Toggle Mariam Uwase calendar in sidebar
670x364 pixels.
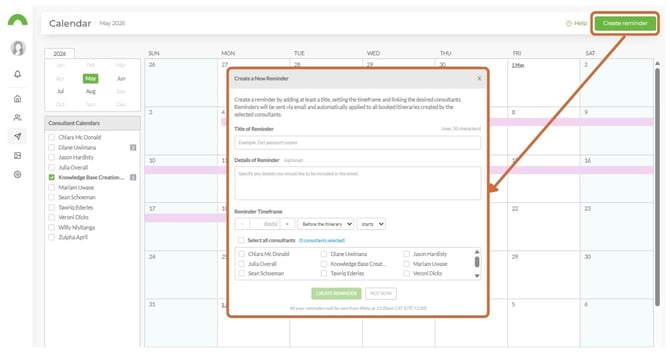52,188
